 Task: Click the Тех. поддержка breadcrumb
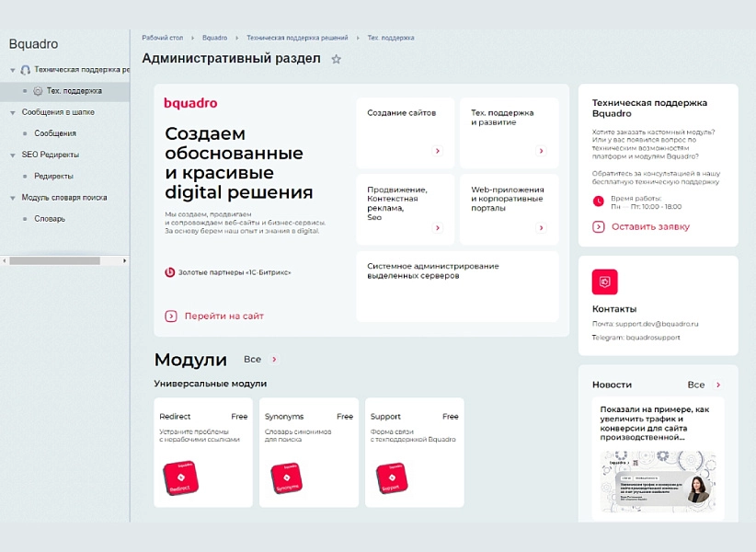(391, 38)
